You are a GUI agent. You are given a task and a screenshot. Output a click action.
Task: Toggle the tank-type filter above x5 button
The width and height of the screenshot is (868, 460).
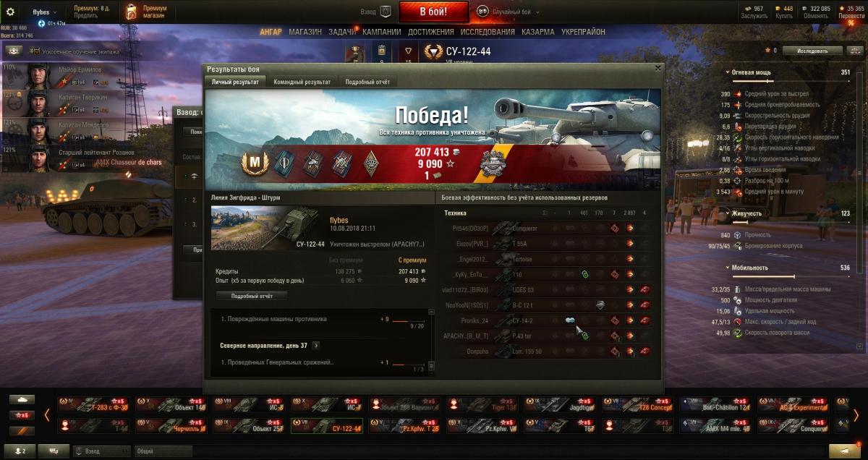(22, 399)
